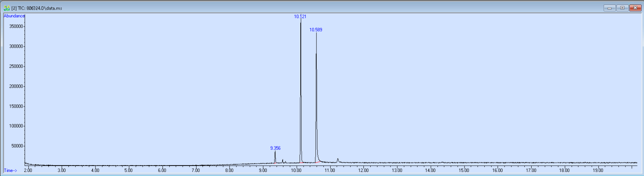Viewport: 644px width, 176px height.
Task: Click the 15.00 time axis value
Action: click(464, 170)
